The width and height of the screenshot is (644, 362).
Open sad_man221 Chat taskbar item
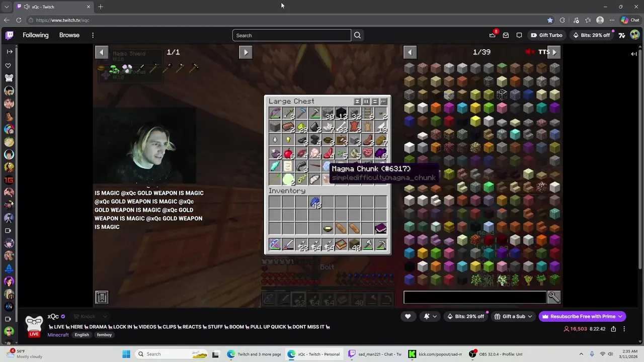click(375, 354)
